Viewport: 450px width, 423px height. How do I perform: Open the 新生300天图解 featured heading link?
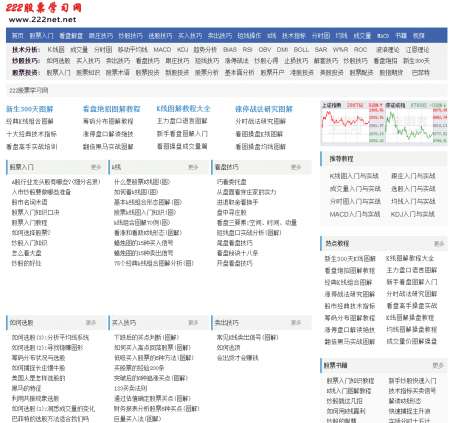[30, 109]
